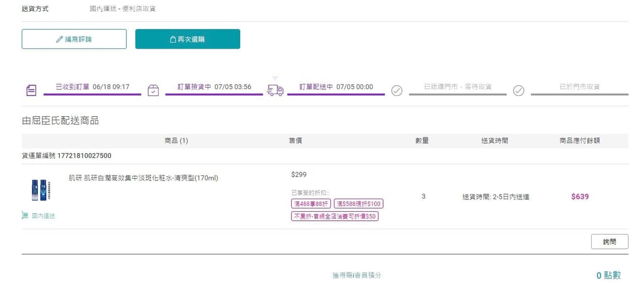The width and height of the screenshot is (644, 283).
Task: Select the 已於門市取貨 progress step
Action: pos(580,87)
